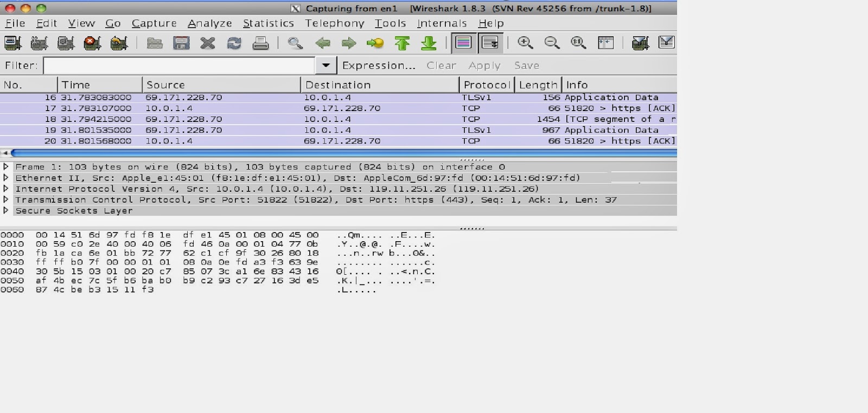868x413 pixels.
Task: Zoom in on packet text
Action: click(x=525, y=43)
